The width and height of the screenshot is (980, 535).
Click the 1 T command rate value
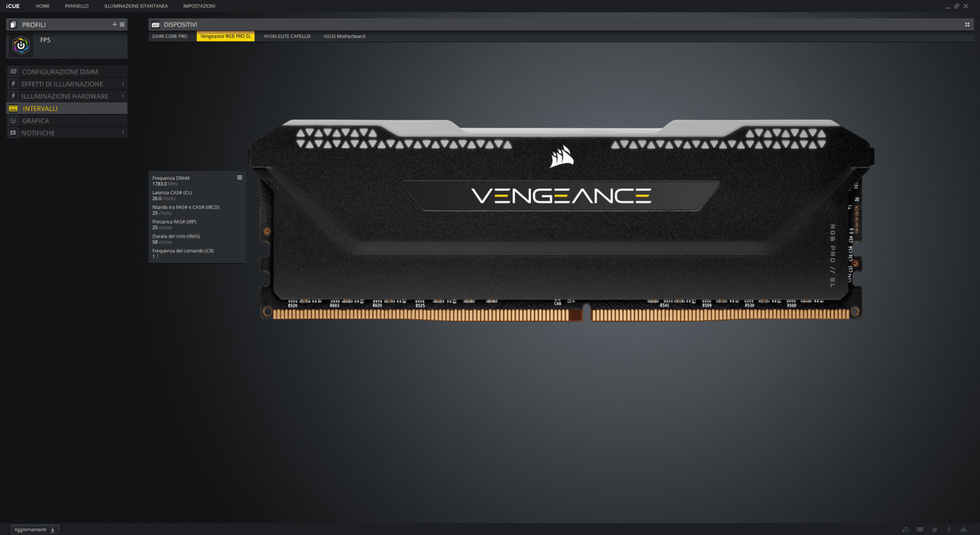(x=155, y=257)
